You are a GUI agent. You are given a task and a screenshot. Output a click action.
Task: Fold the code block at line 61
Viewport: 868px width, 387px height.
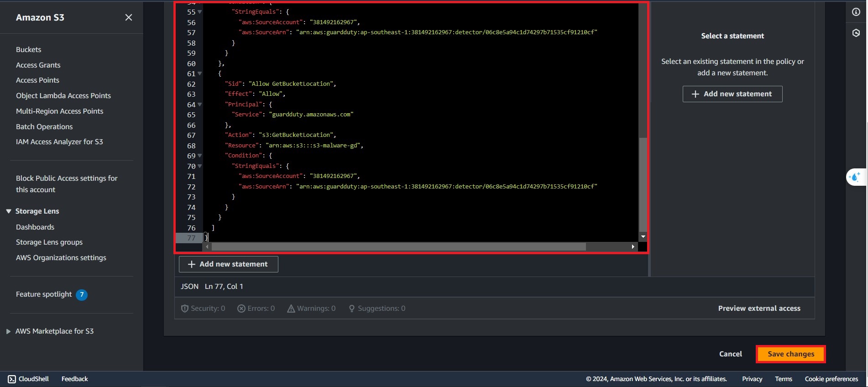(200, 73)
